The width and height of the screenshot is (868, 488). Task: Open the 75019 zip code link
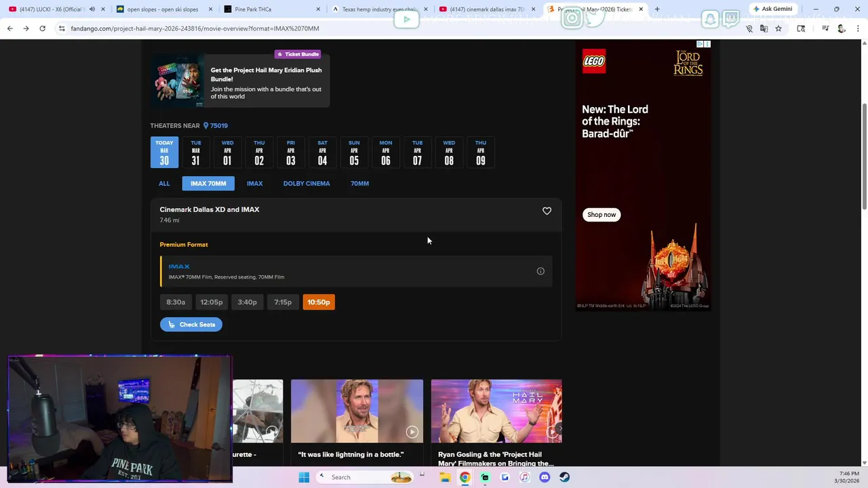click(x=219, y=125)
